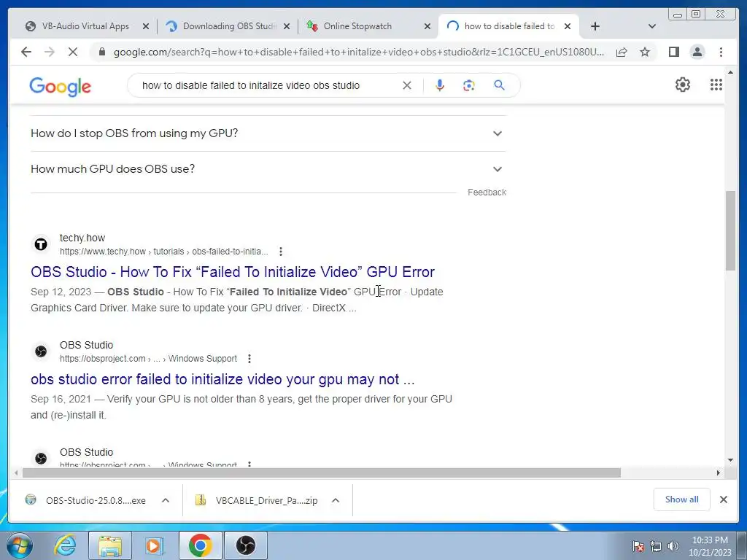747x560 pixels.
Task: Expand "How do I stop OBS from using my GPU?"
Action: coord(268,133)
